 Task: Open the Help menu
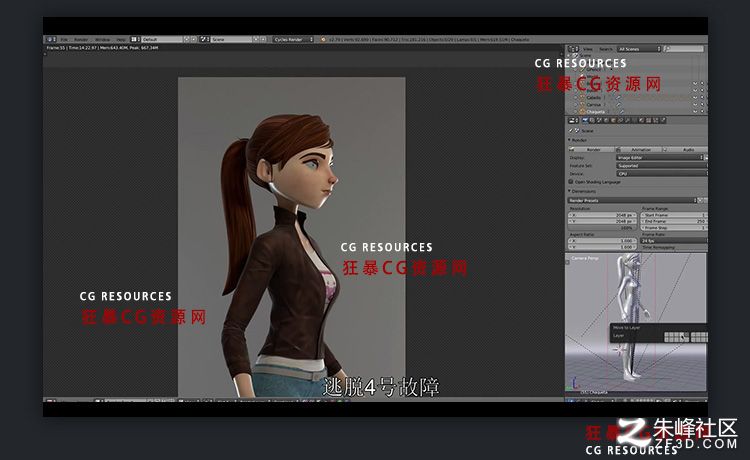121,39
